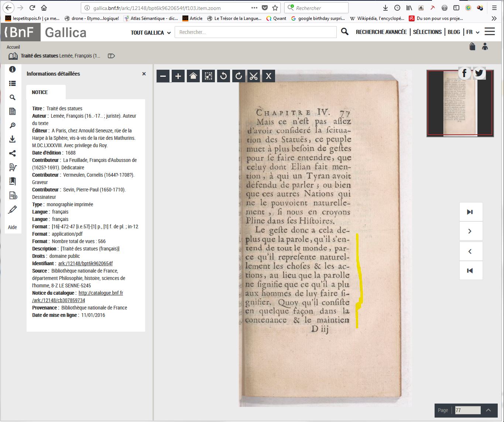The width and height of the screenshot is (504, 422).
Task: Expand the TOUT GALLICA dropdown
Action: (x=151, y=32)
